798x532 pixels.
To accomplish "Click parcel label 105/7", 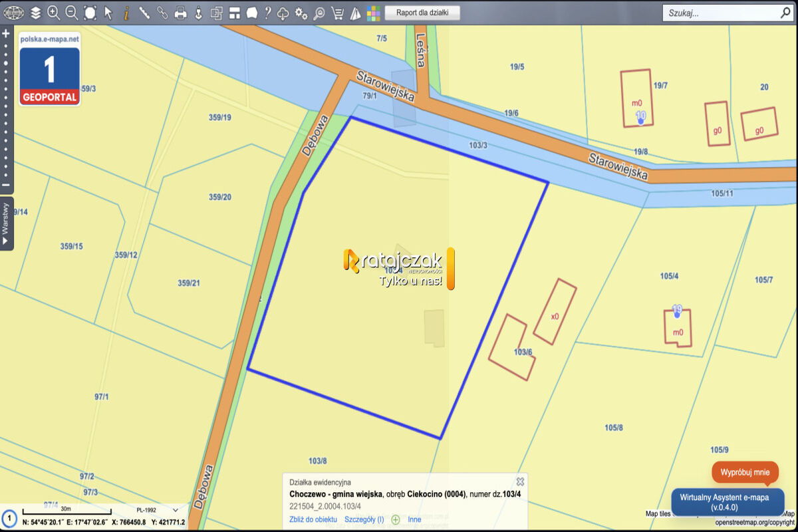I will (x=764, y=280).
